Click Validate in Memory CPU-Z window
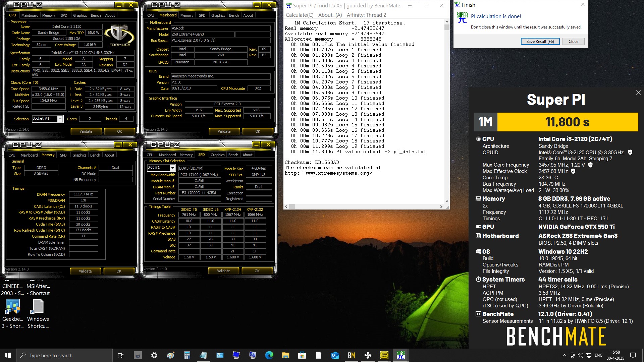Viewport: 644px width, 362px height. [85, 271]
